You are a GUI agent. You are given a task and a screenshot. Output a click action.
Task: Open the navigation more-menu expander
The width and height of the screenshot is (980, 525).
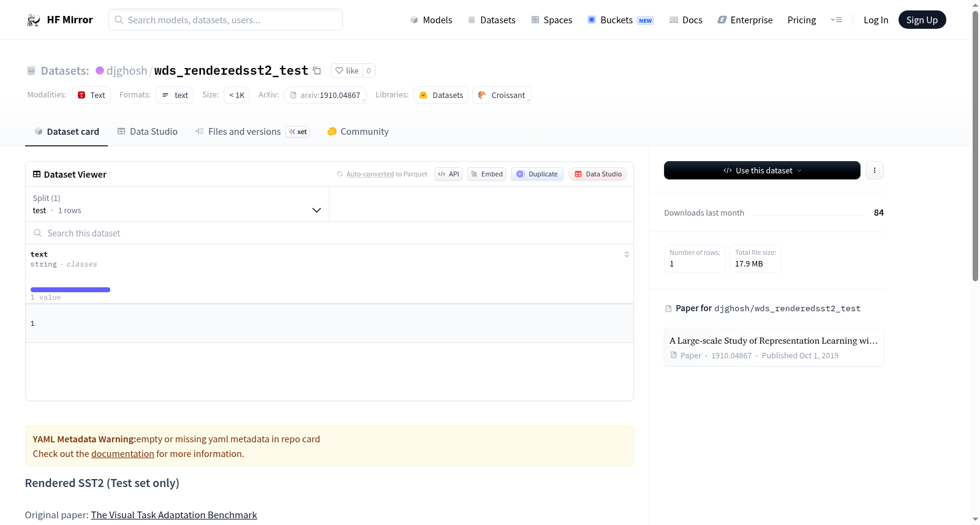pyautogui.click(x=836, y=20)
